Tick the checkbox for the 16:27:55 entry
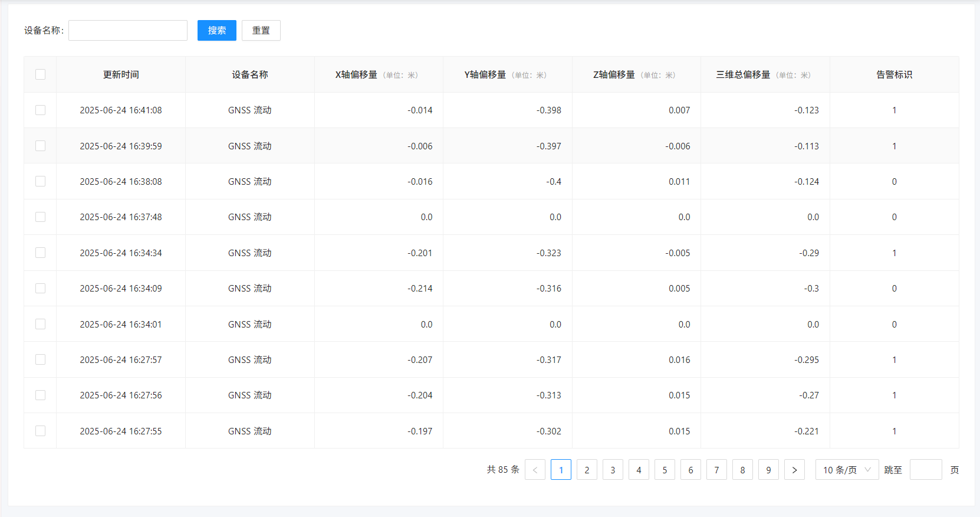Screen dimensions: 980x517 pos(40,431)
